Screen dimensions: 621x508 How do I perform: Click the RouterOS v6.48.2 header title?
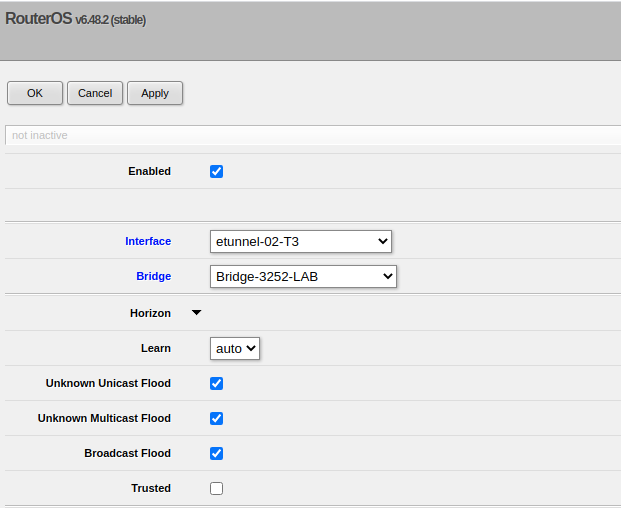click(x=76, y=19)
